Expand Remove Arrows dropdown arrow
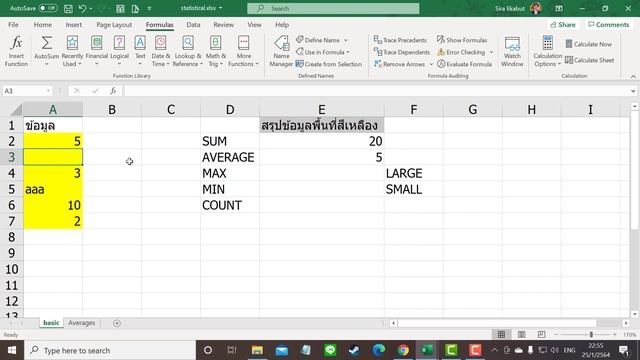The width and height of the screenshot is (640, 360). pos(431,64)
